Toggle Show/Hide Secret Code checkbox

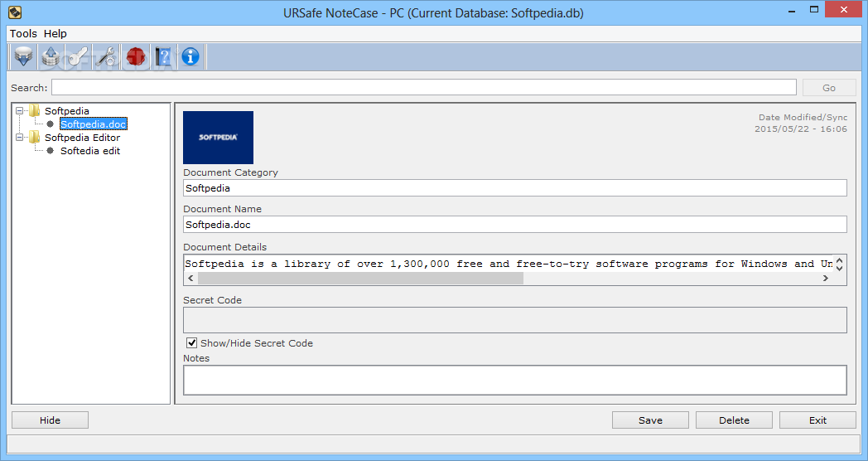coord(191,343)
